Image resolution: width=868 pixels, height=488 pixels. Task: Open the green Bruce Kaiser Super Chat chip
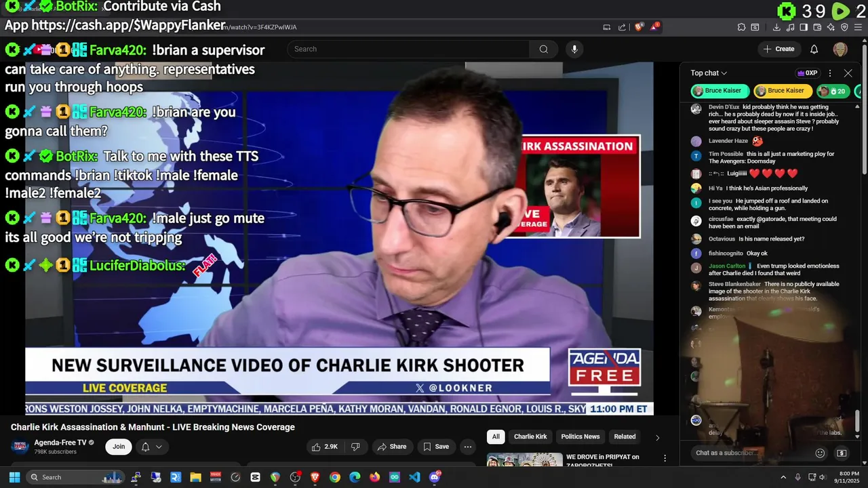720,91
